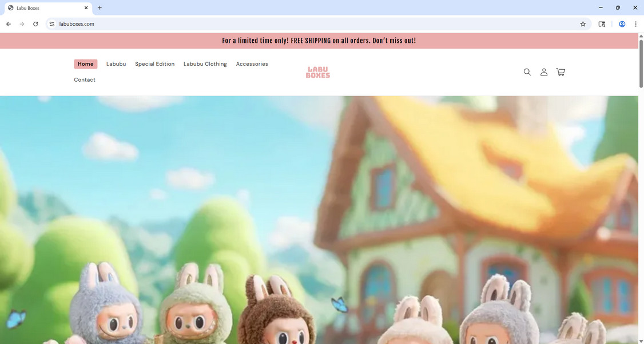The image size is (644, 344).
Task: Close the Labu Boxes tab
Action: click(x=86, y=8)
